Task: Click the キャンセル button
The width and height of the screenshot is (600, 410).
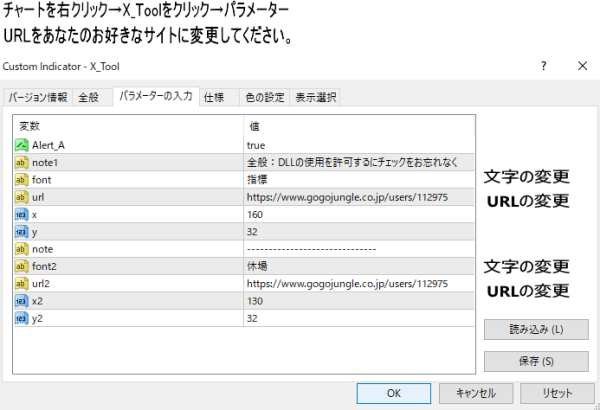Action: pos(476,393)
